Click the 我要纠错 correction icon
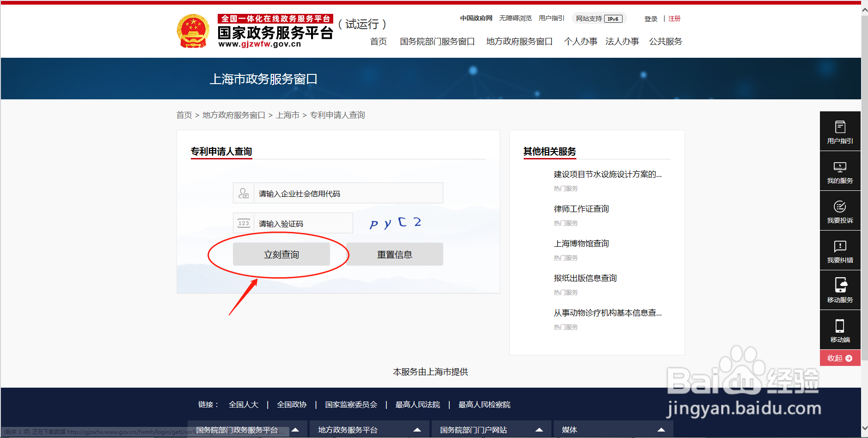Image resolution: width=868 pixels, height=438 pixels. (840, 250)
